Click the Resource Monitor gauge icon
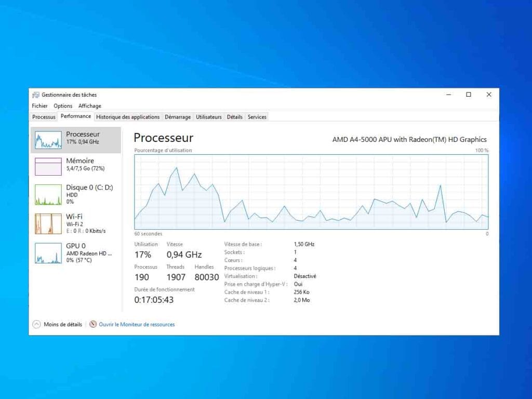Screen dimensions: 532x399 93,324
